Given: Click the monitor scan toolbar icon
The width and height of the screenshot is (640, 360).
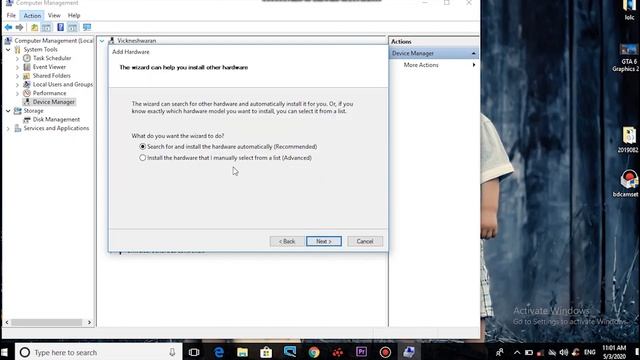Looking at the screenshot, I should click(x=87, y=27).
